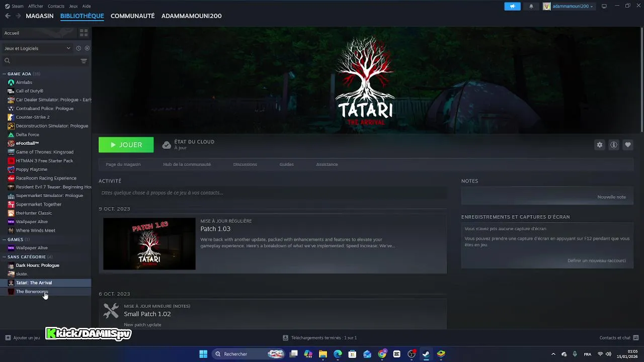Open Guides link
Viewport: 644px width, 362px height.
(x=286, y=164)
